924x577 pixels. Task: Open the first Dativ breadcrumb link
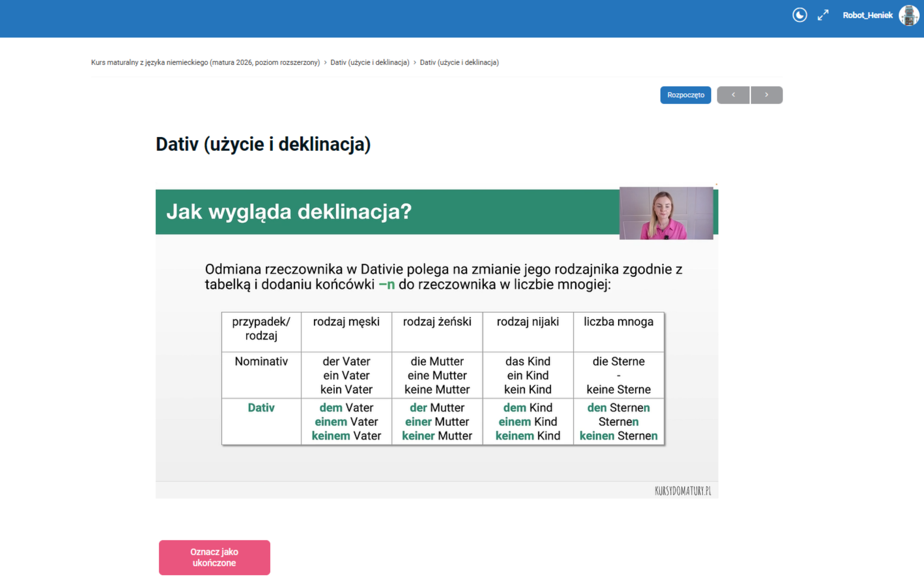click(x=370, y=63)
